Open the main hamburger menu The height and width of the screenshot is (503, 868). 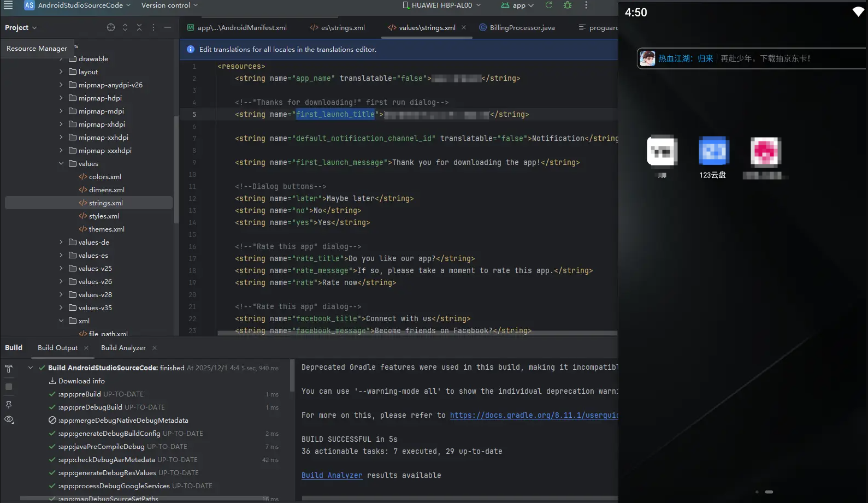pos(8,5)
